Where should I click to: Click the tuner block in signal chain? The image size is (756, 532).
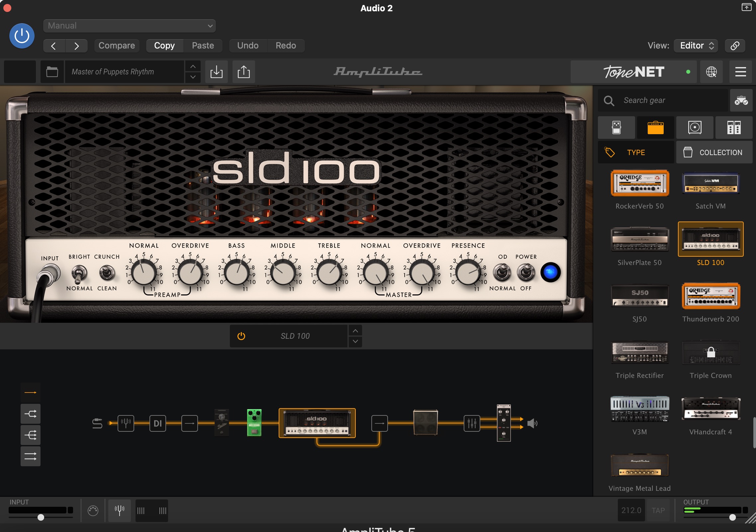point(126,423)
